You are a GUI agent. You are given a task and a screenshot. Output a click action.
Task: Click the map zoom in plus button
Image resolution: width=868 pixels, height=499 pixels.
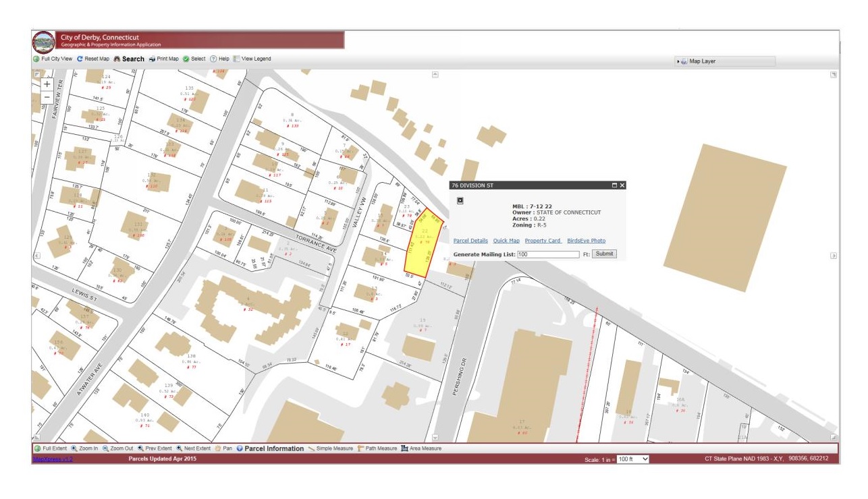coord(47,84)
